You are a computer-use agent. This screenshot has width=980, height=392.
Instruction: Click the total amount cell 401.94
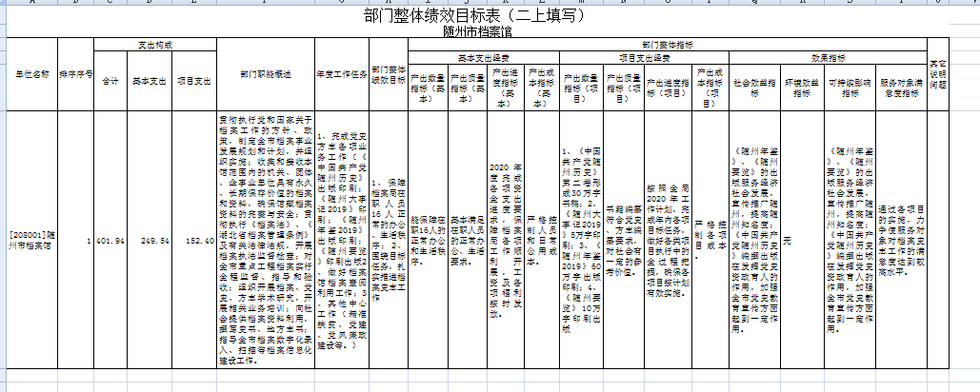(110, 241)
